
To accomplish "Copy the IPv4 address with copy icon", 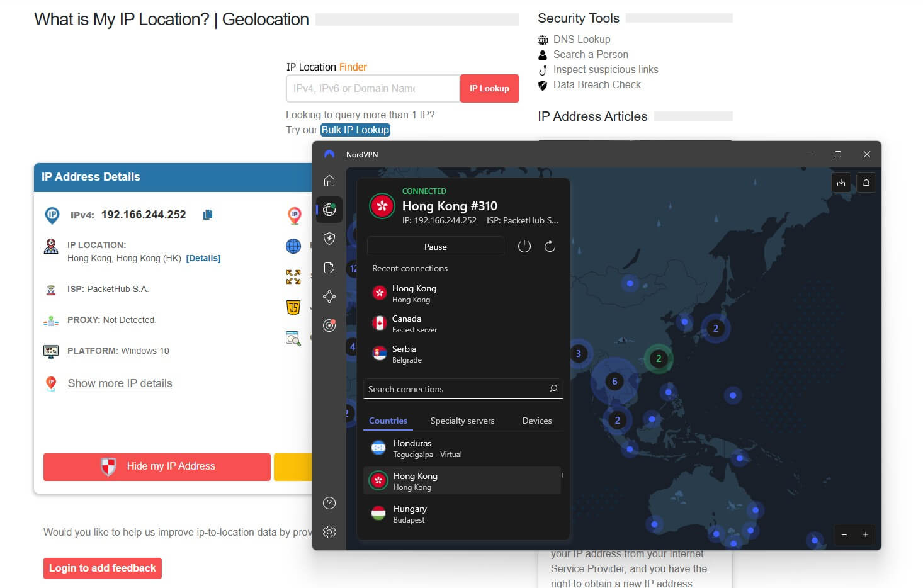I will (208, 215).
